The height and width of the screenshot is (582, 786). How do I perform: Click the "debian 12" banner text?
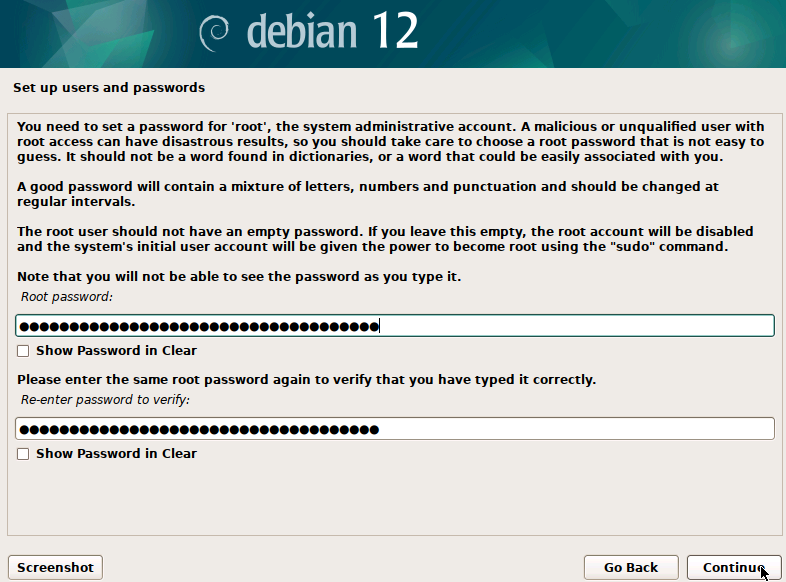[331, 32]
